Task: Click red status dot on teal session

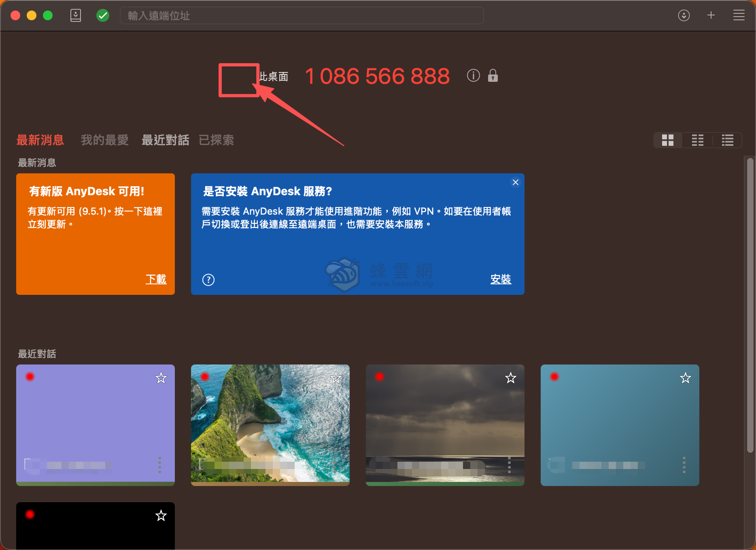Action: click(554, 377)
